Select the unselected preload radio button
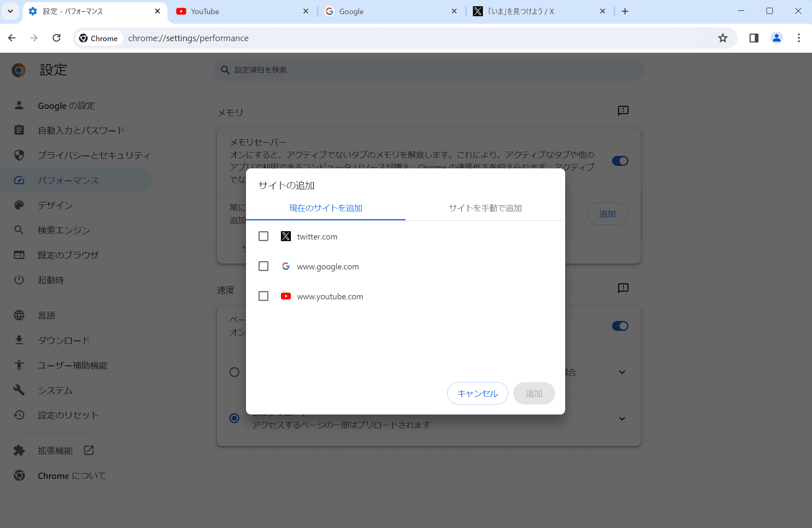The height and width of the screenshot is (528, 812). [234, 372]
